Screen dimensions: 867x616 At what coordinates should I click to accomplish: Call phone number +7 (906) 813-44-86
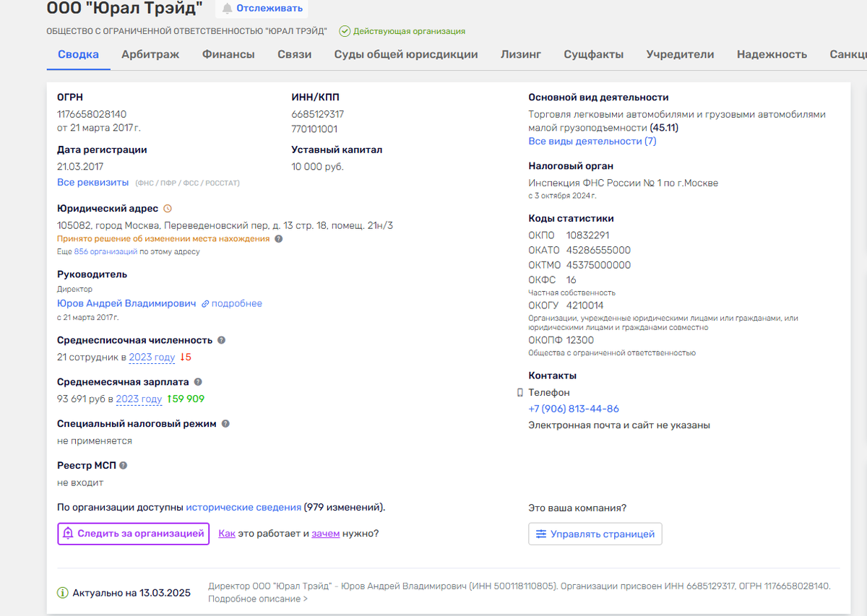(x=574, y=409)
